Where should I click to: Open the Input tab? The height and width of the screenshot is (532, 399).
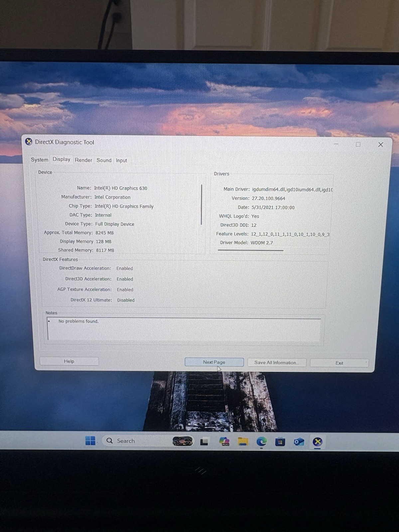pyautogui.click(x=121, y=161)
